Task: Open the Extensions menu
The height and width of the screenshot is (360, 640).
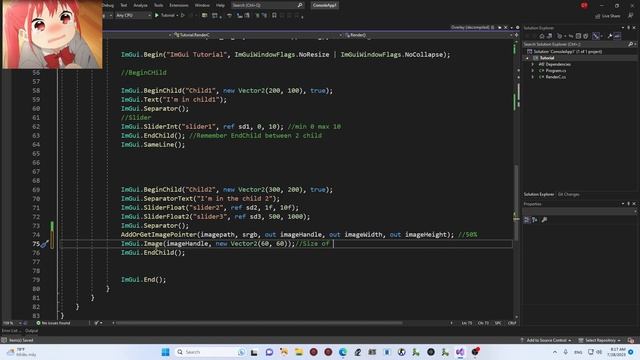Action: coord(179,5)
